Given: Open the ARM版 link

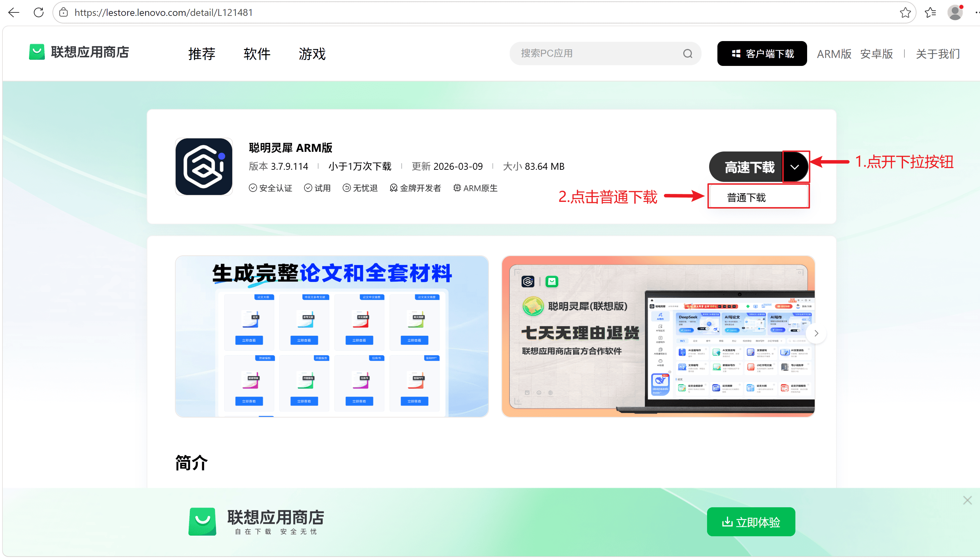Looking at the screenshot, I should (x=834, y=53).
